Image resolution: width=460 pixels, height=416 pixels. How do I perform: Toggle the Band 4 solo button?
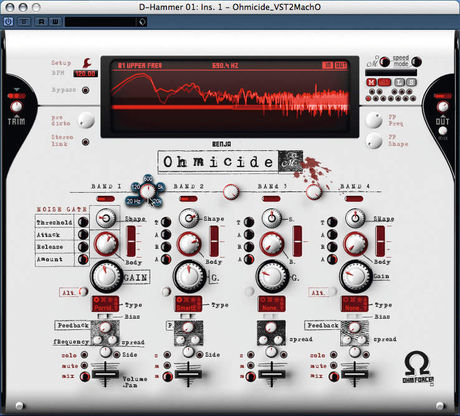[x=334, y=355]
